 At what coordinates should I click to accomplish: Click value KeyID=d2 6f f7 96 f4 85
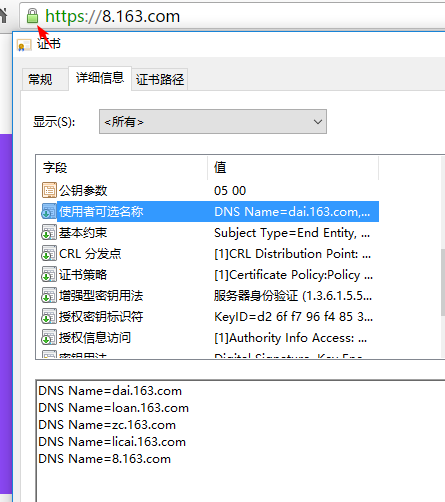pos(293,317)
